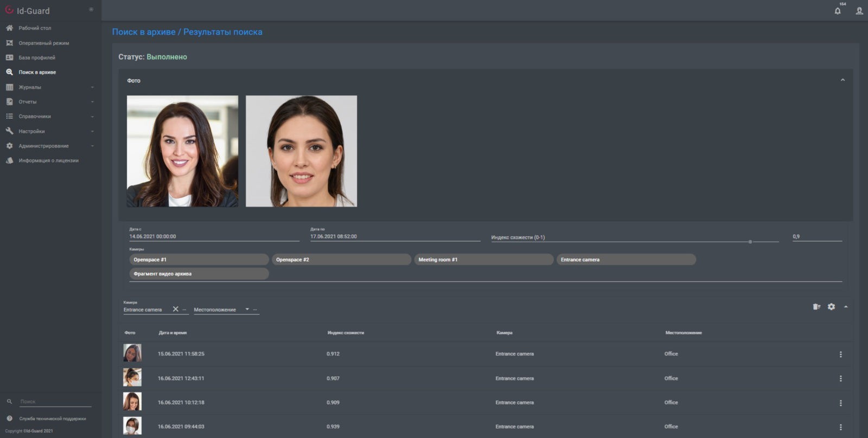This screenshot has height=438, width=868.
Task: Click the Openspace #1 camera chip
Action: click(199, 260)
